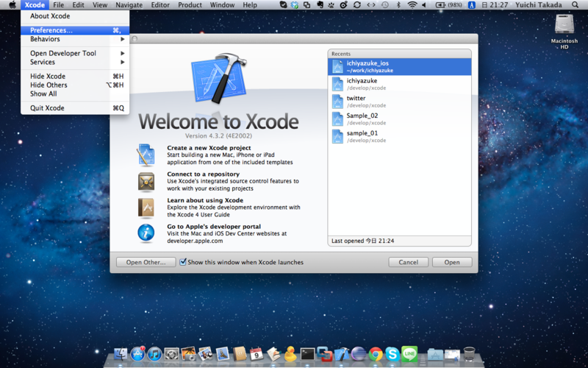Open Spotlight search magnifier in the menu bar

pos(575,5)
